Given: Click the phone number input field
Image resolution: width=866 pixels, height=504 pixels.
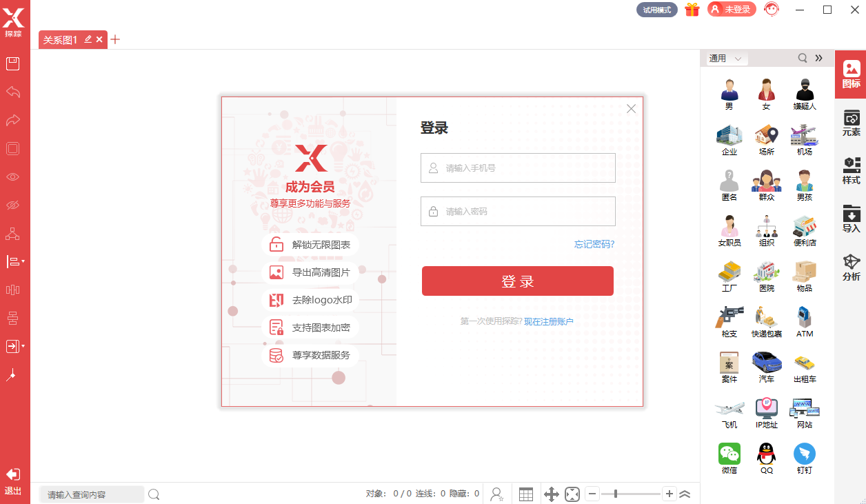Looking at the screenshot, I should (x=518, y=168).
